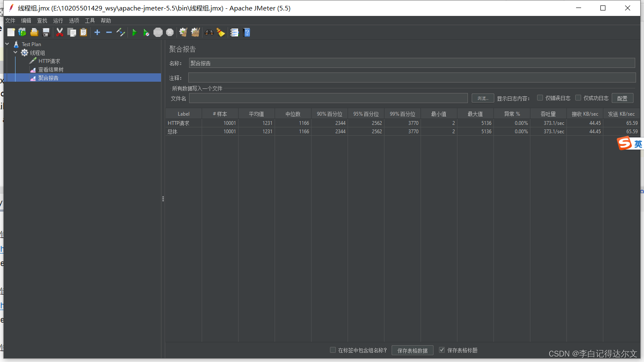Stop the test with STOP icon
Image resolution: width=644 pixels, height=362 pixels.
(158, 32)
